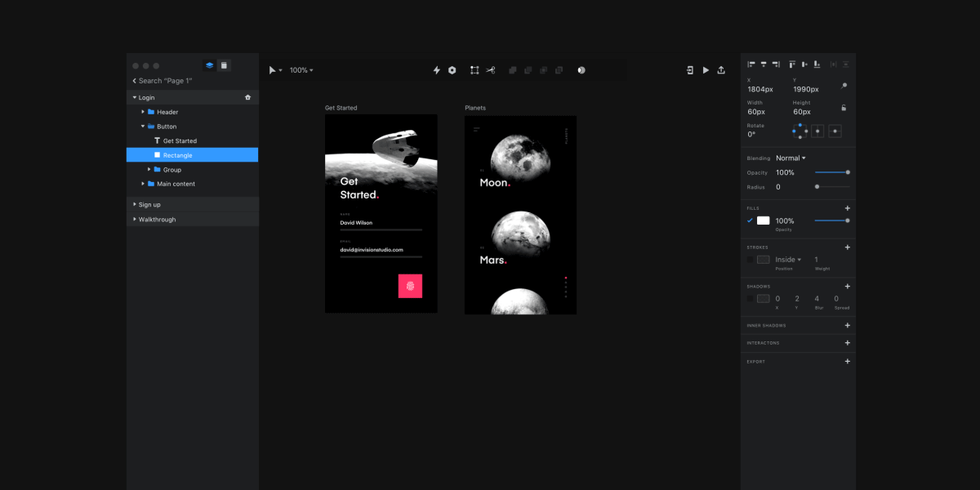Toggle the aspect ratio lock icon
This screenshot has width=980, height=490.
[x=844, y=108]
